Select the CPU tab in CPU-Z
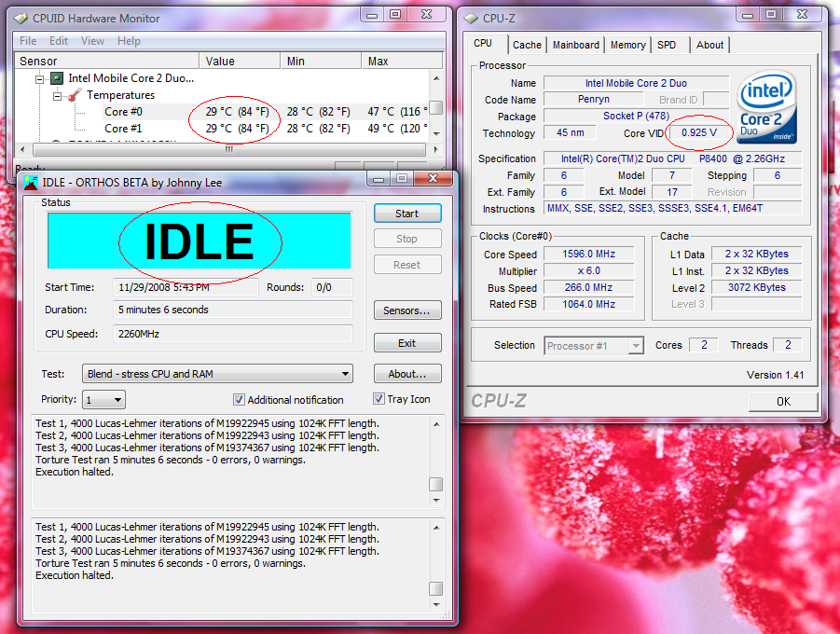840x634 pixels. [484, 44]
